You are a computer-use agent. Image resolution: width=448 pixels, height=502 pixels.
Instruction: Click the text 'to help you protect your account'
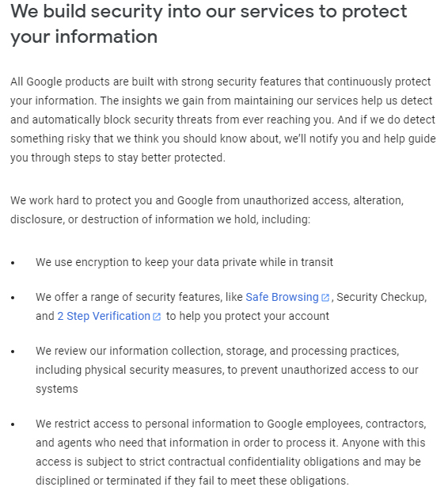tap(248, 316)
